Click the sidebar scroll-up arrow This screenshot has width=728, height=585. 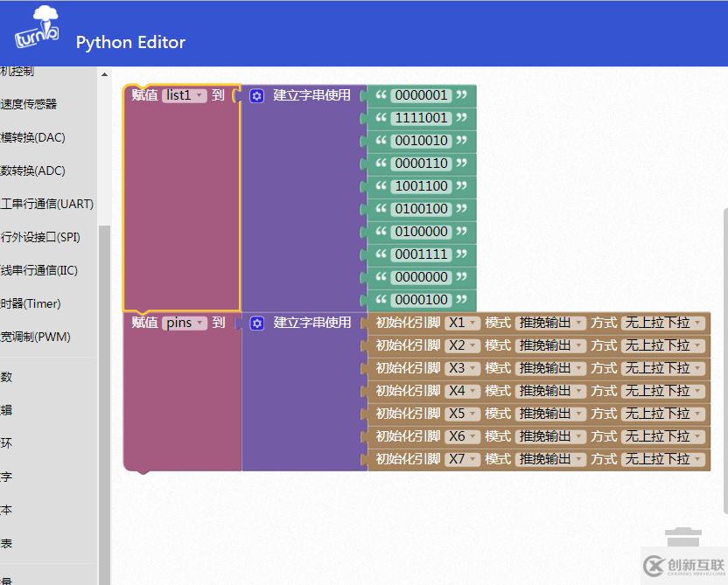pos(104,75)
